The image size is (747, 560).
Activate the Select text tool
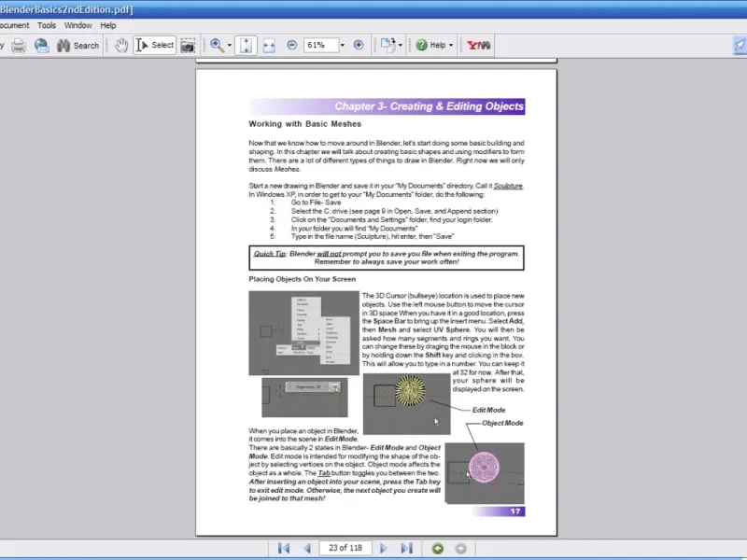[x=155, y=45]
